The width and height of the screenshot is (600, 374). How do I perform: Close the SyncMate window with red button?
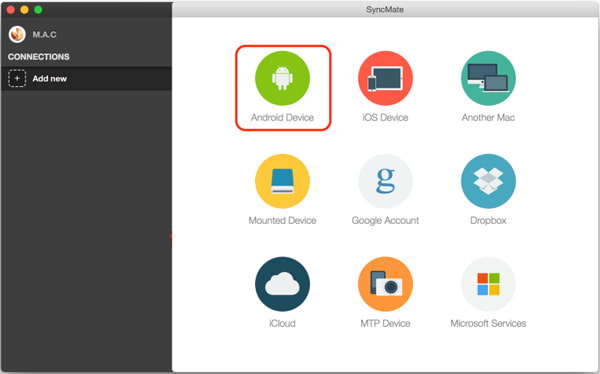11,10
